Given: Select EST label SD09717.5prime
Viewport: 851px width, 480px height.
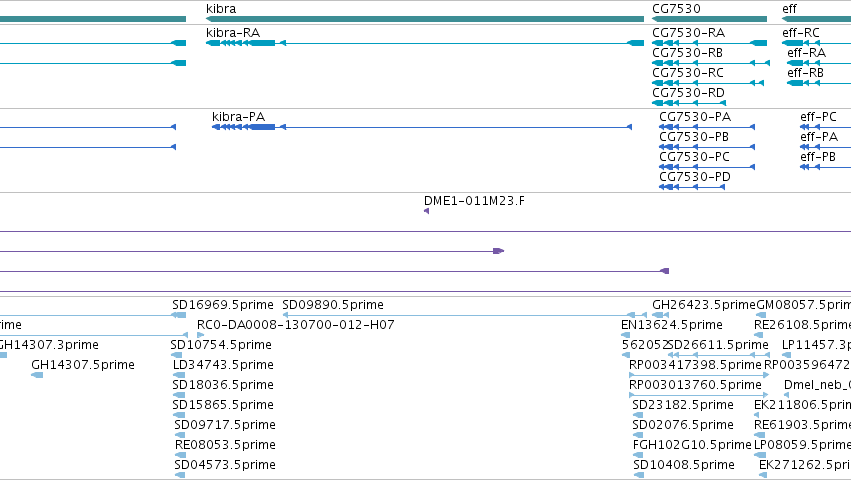Looking at the screenshot, I should [225, 425].
